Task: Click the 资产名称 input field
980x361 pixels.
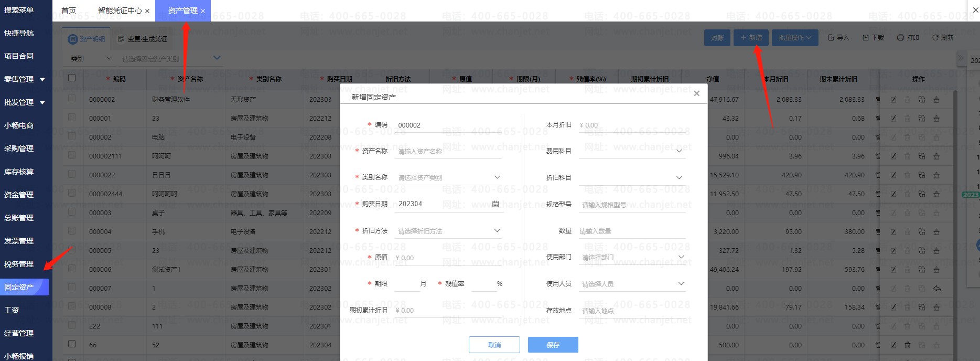Action: (x=449, y=151)
